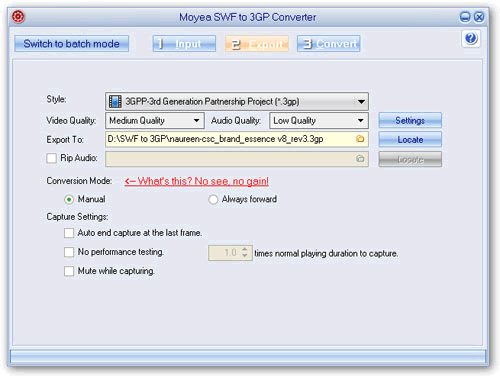The image size is (500, 377).
Task: Minimize the converter window
Action: (465, 17)
